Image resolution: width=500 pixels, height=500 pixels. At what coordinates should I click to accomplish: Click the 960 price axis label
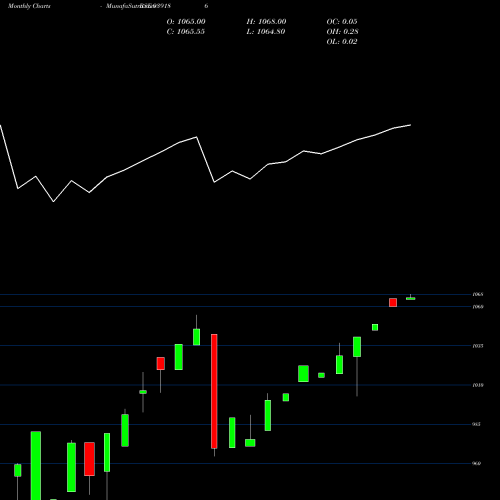(x=477, y=463)
